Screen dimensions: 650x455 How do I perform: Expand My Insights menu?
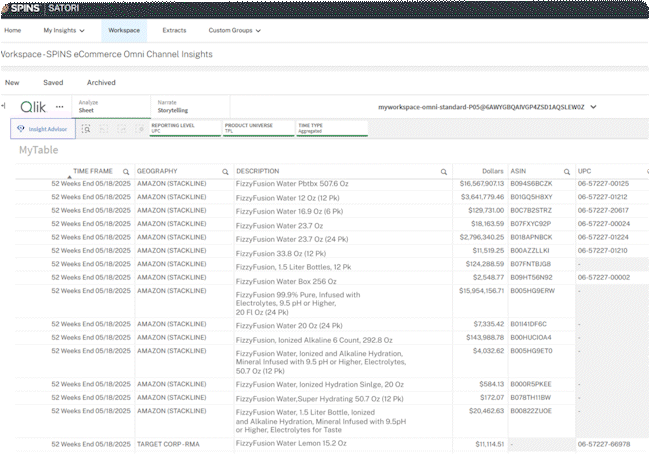click(x=64, y=30)
